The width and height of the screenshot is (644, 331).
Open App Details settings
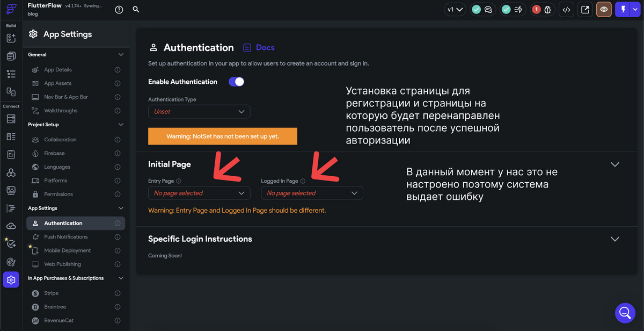coord(76,70)
